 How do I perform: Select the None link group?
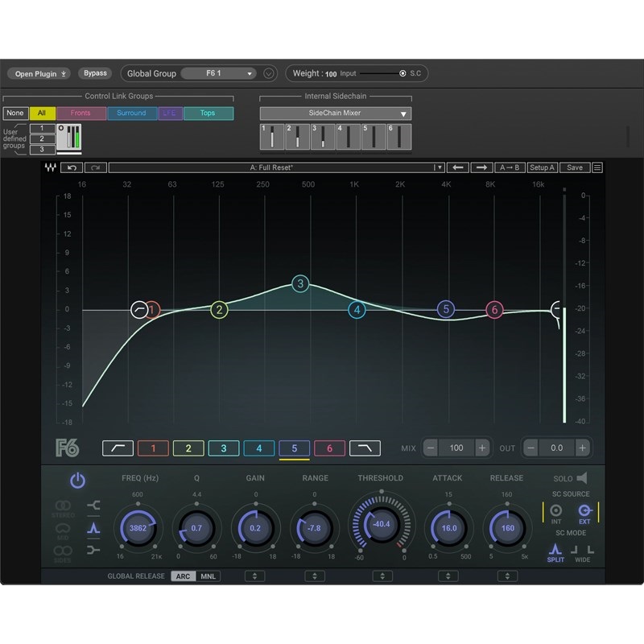point(15,113)
